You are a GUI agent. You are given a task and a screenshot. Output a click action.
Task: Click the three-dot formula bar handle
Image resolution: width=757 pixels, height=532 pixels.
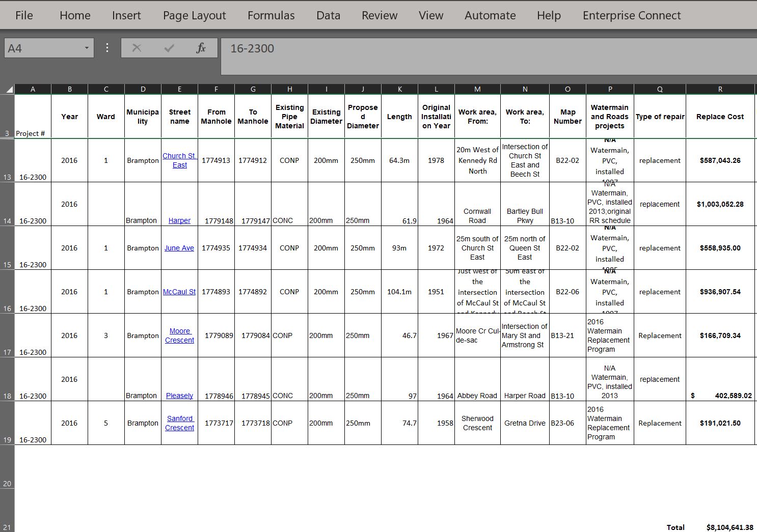coord(107,48)
